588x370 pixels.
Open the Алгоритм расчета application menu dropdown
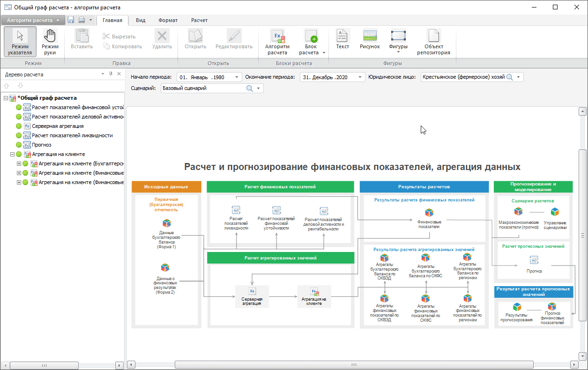point(33,20)
